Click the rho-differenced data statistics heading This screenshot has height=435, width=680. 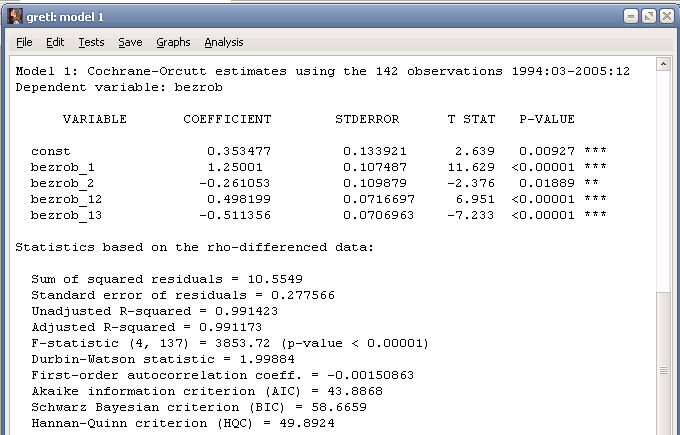point(194,248)
